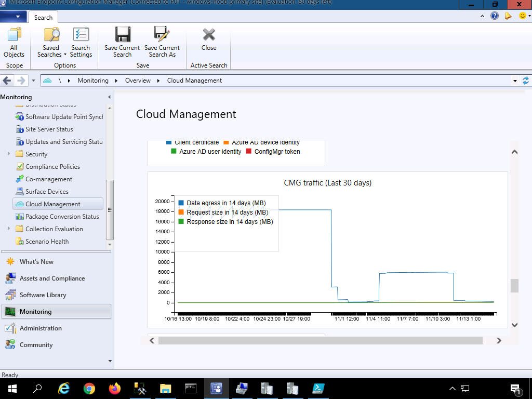532x399 pixels.
Task: Select the Collection Evaluation folder
Action: click(x=49, y=229)
